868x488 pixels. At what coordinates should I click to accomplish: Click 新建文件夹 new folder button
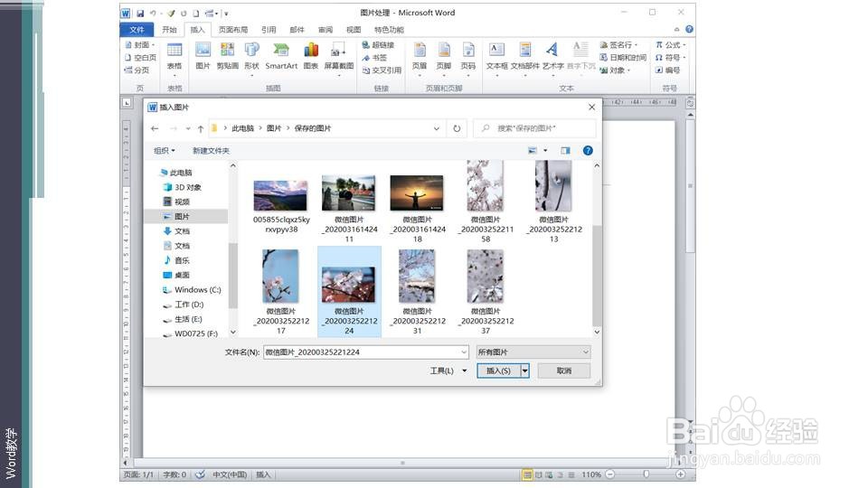coord(211,151)
